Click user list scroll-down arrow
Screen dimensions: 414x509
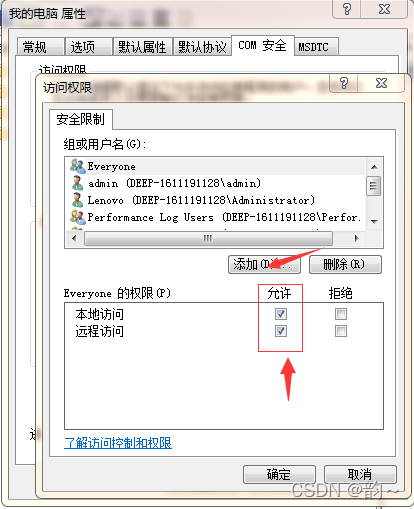(374, 222)
